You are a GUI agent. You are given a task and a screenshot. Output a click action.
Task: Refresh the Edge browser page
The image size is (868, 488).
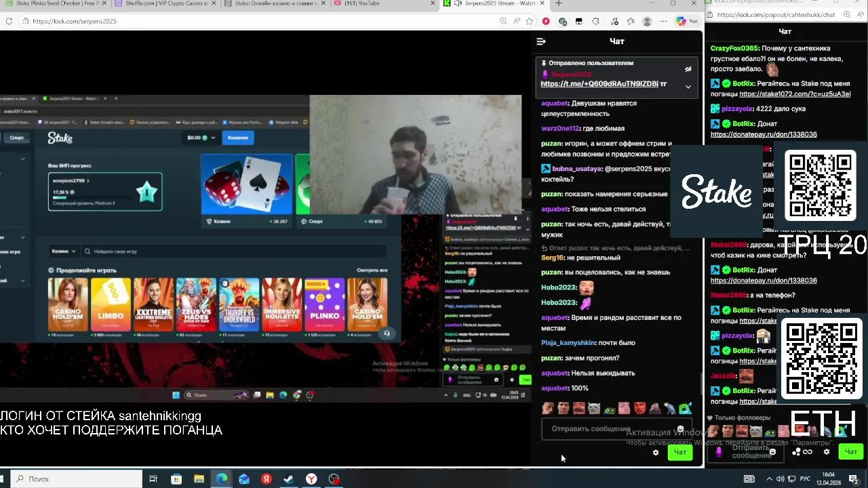[x=9, y=21]
